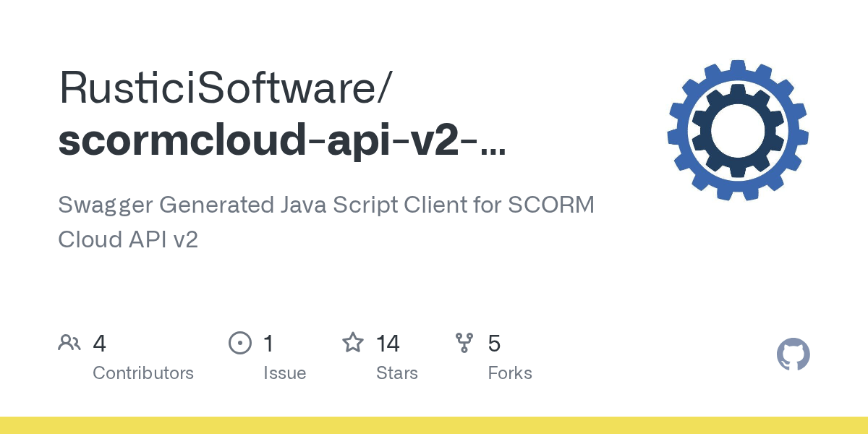This screenshot has width=868, height=434.
Task: Select the small star glyph before 14
Action: pos(354,343)
